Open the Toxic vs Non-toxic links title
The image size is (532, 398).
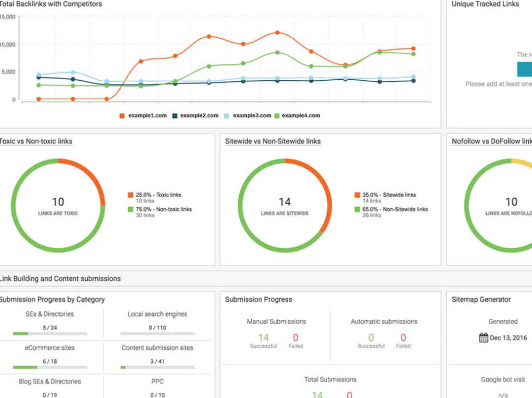(36, 141)
